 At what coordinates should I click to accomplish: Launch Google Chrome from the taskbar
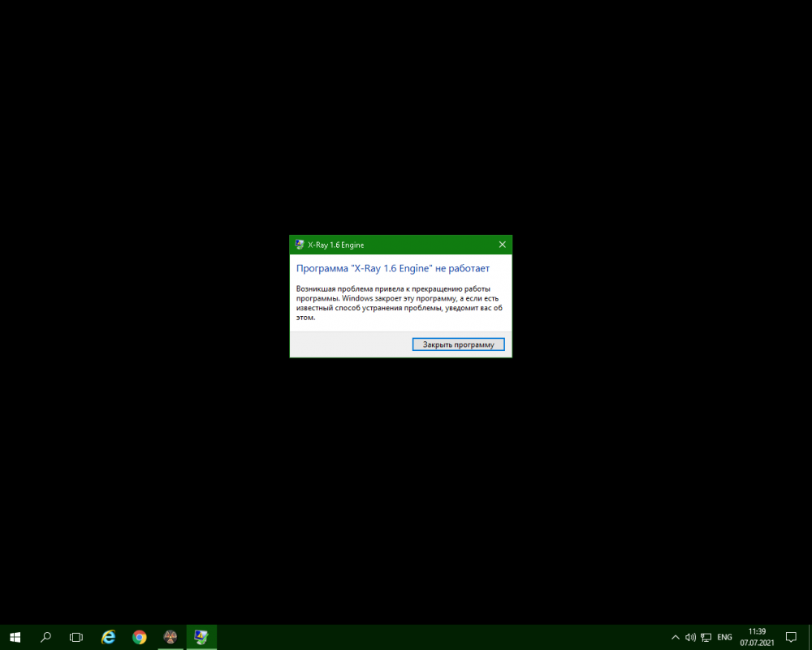click(138, 637)
